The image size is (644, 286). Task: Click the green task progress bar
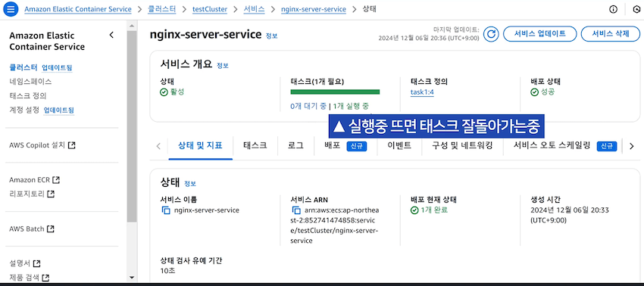tap(335, 92)
